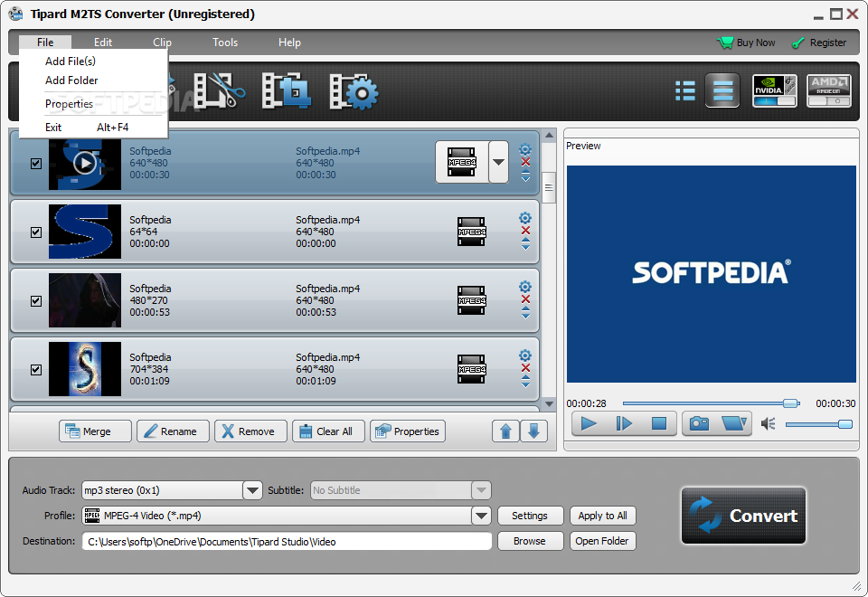Delete the Softpedia 64*64 row with red X

[526, 231]
